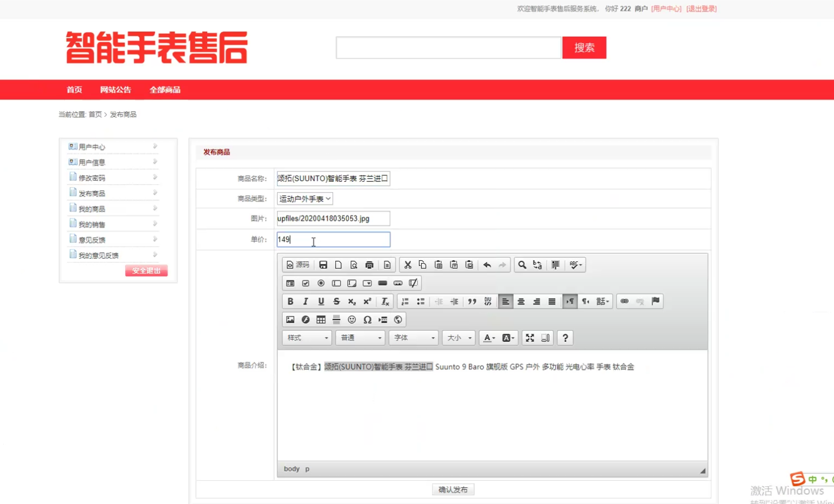This screenshot has width=834, height=504.
Task: Create a DIV container
Action: (x=488, y=301)
